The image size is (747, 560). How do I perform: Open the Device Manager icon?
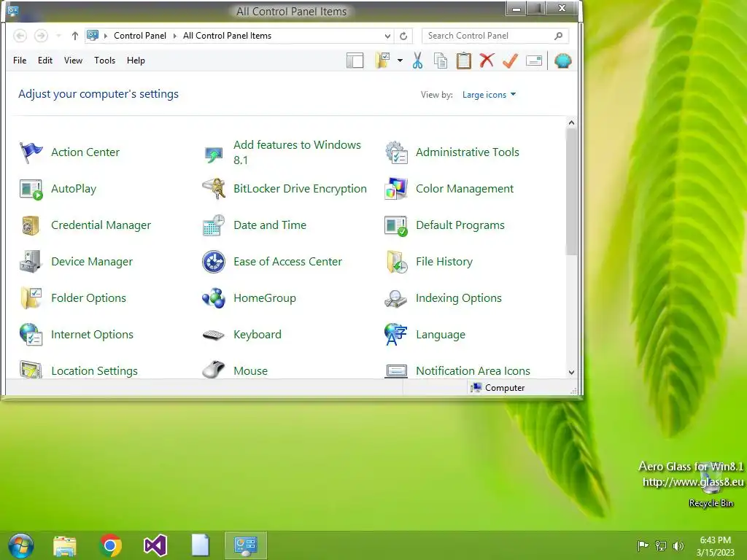[x=31, y=262]
